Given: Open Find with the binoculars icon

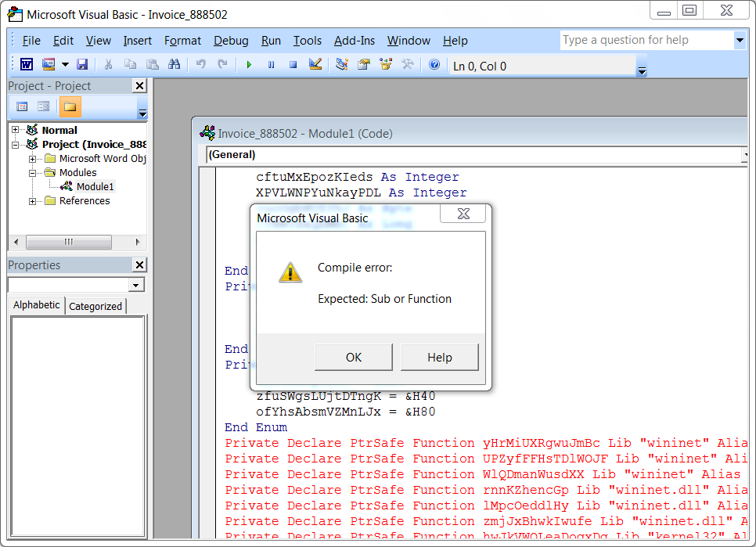Looking at the screenshot, I should point(174,64).
